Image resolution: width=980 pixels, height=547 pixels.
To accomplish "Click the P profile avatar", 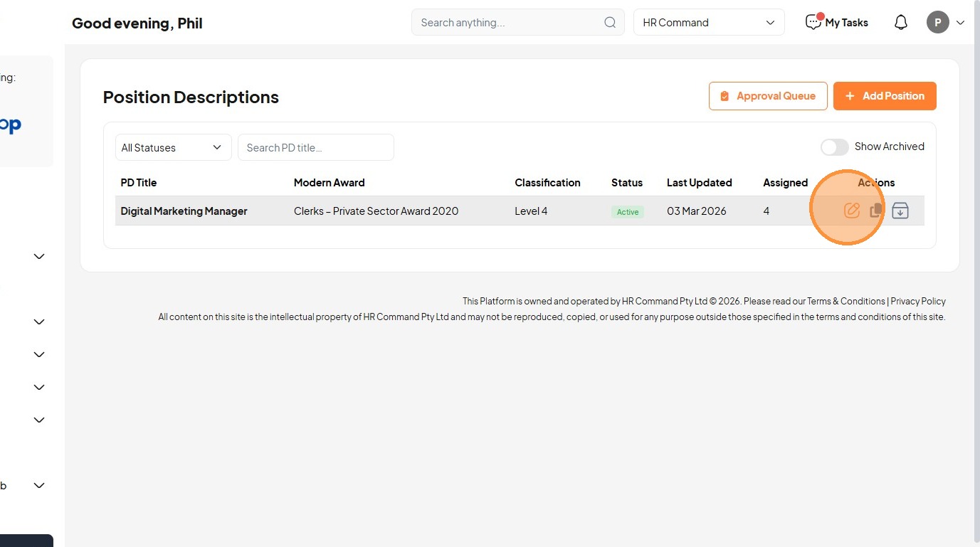I will [x=937, y=23].
